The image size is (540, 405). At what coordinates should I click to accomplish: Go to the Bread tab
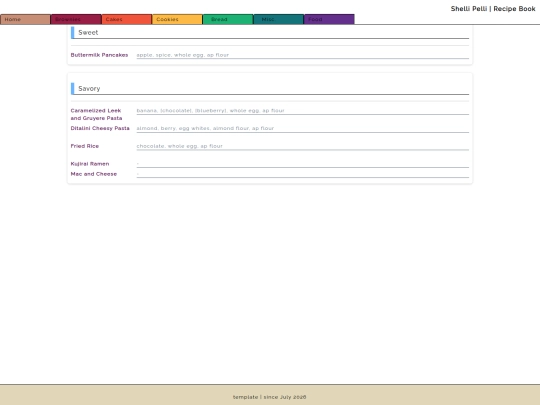coord(228,19)
